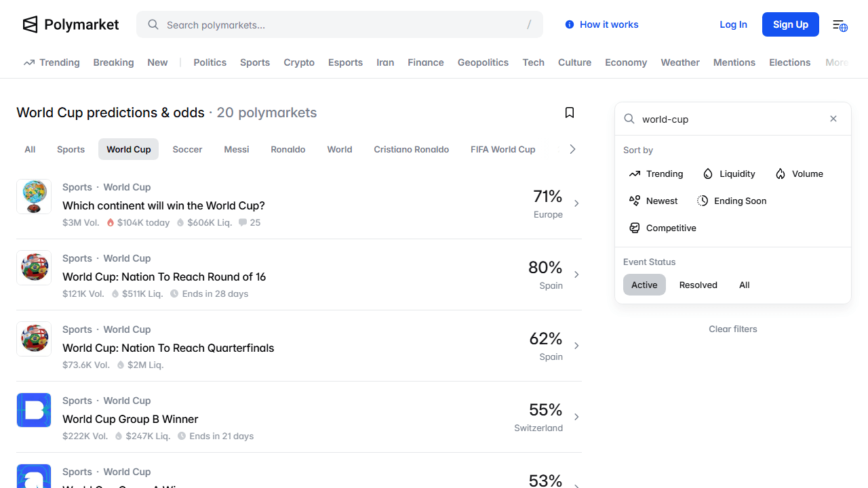Click Clear filters
868x488 pixels.
(x=733, y=329)
